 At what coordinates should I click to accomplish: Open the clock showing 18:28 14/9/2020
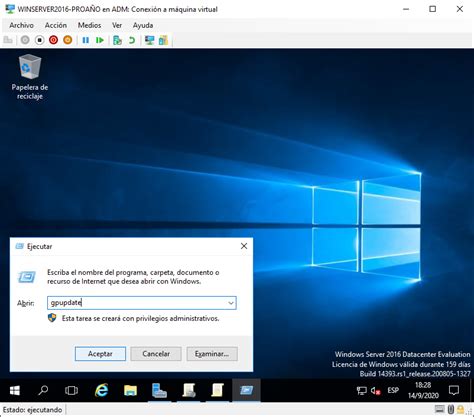click(423, 390)
